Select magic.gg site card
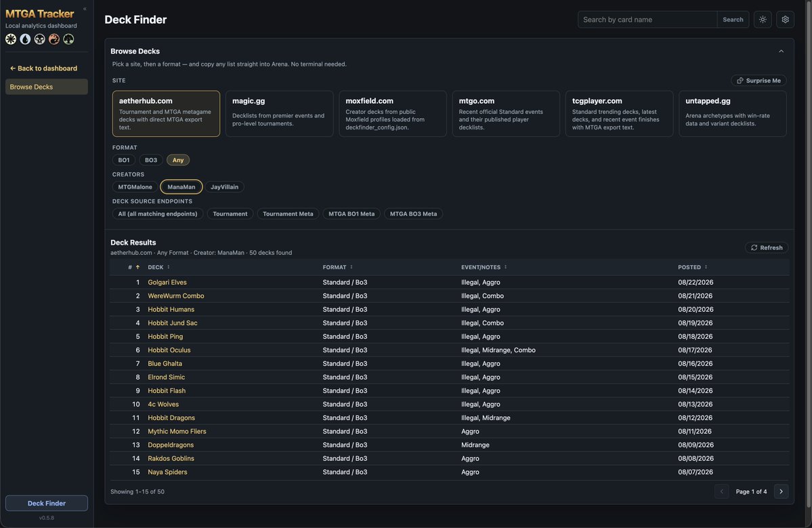Viewport: 812px width, 528px height. [x=279, y=113]
